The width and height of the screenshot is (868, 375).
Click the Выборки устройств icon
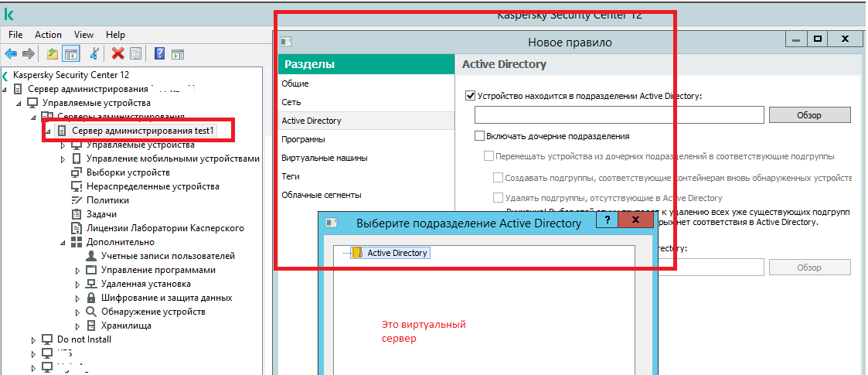77,172
